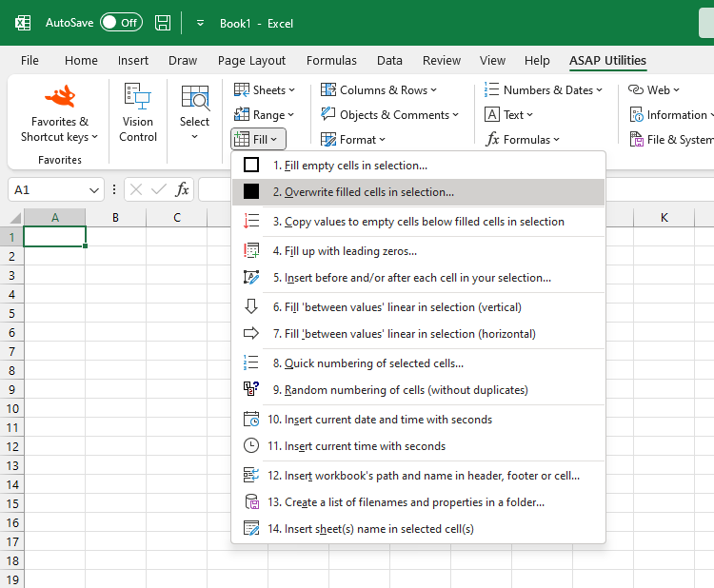Open the Web dropdown
This screenshot has width=714, height=588.
click(x=654, y=90)
